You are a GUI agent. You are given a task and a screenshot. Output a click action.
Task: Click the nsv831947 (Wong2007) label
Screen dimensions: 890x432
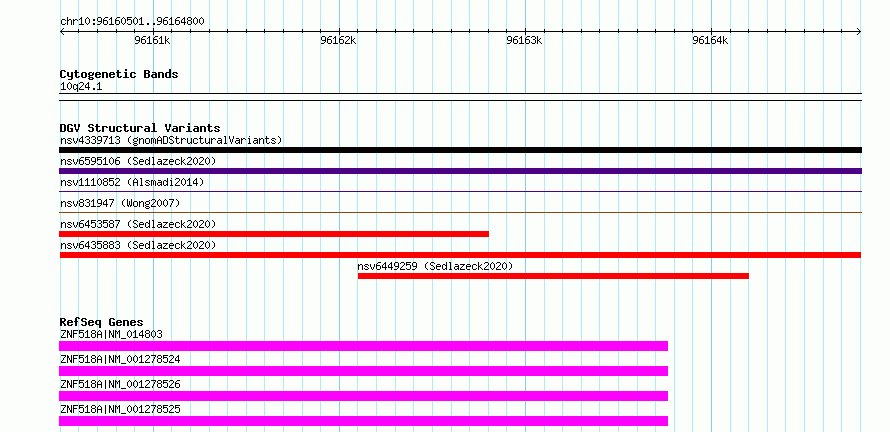pyautogui.click(x=119, y=203)
